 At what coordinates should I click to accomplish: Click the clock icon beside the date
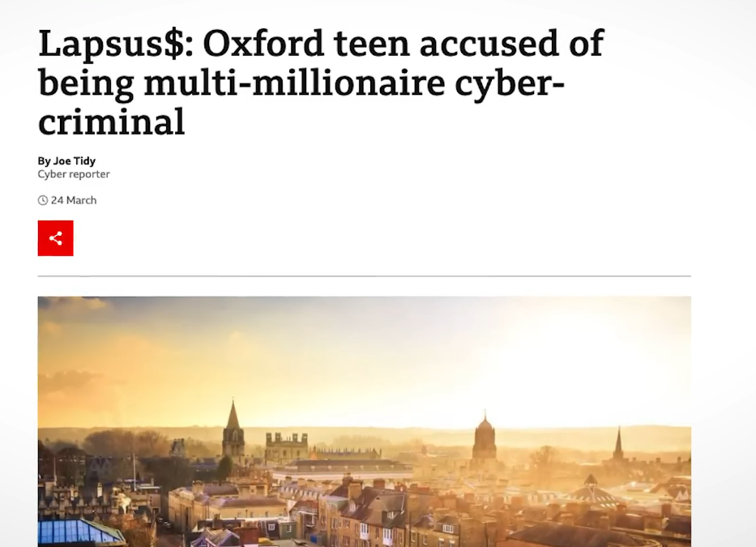(x=43, y=200)
